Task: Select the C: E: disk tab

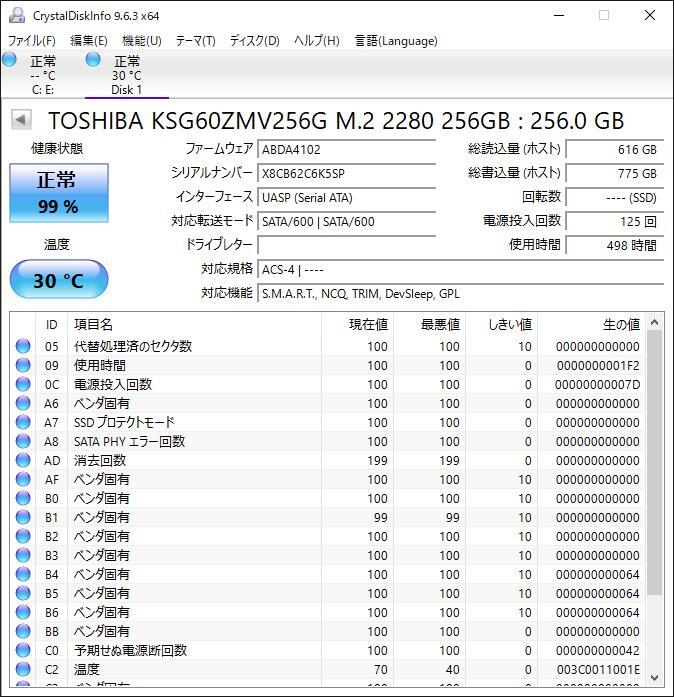Action: 42,74
